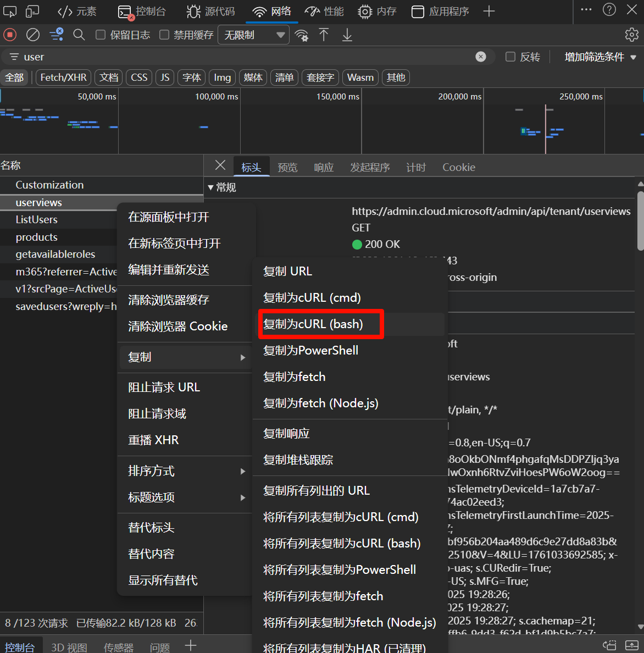644x653 pixels.
Task: Filter requests by CSS type
Action: (139, 78)
